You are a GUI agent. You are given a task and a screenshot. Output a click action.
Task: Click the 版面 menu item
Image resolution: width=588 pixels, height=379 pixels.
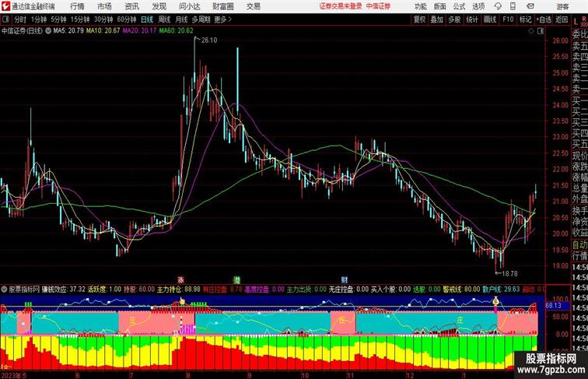[x=440, y=6]
